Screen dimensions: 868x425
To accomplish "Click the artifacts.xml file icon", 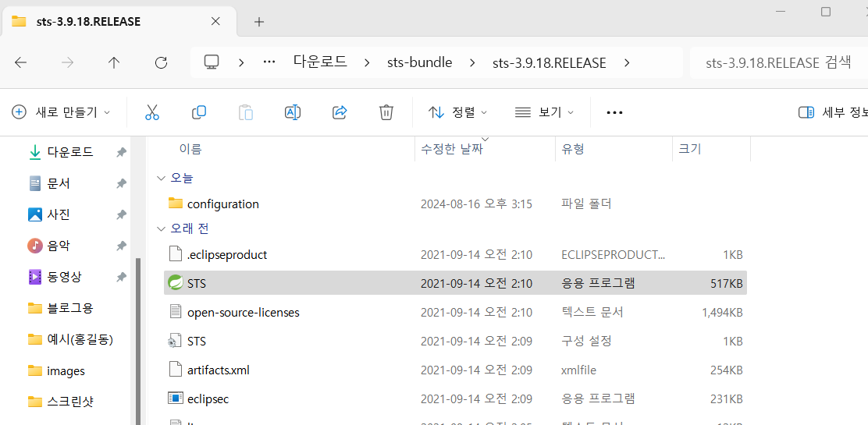I will 176,369.
